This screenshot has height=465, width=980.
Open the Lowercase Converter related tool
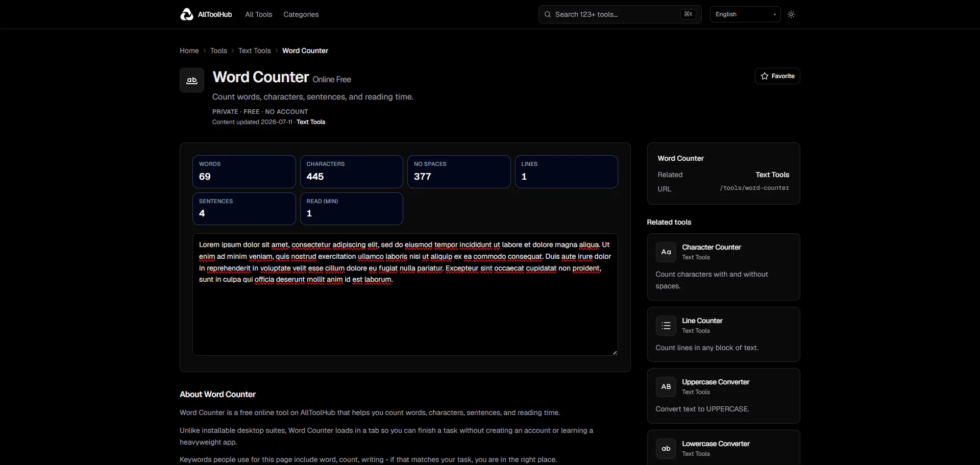[x=724, y=448]
